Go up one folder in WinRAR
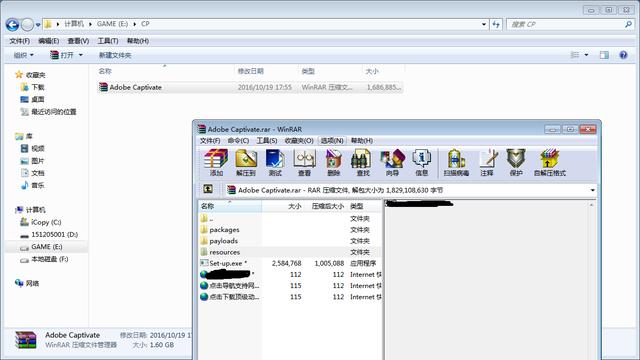This screenshot has width=640, height=360. 208,189
